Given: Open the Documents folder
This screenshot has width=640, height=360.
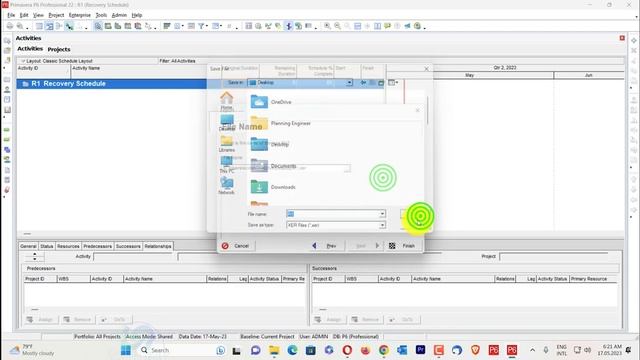Looking at the screenshot, I should click(x=273, y=165).
